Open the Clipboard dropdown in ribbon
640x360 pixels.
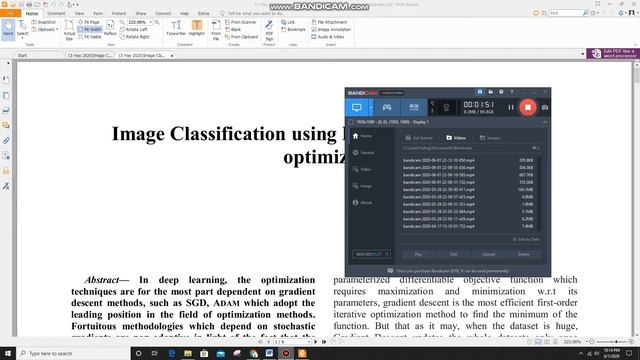click(x=44, y=29)
